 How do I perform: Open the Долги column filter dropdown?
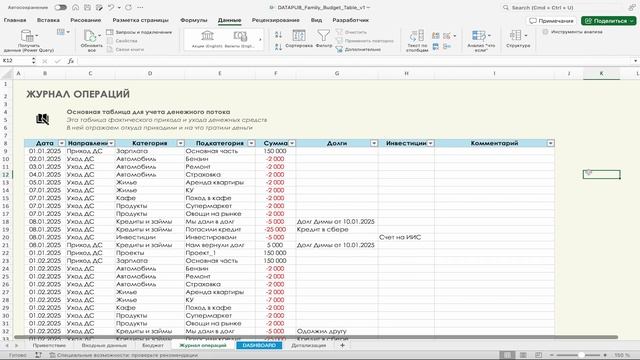point(374,143)
